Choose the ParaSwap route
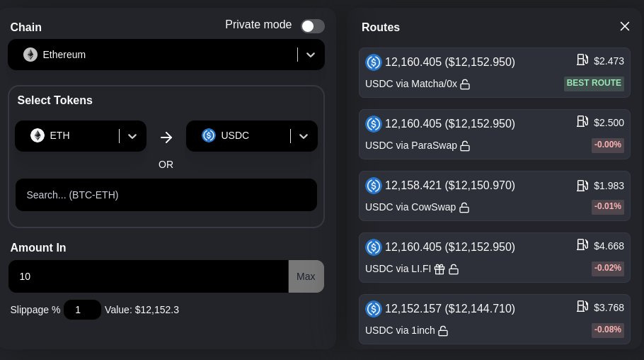644x360 pixels. point(495,135)
